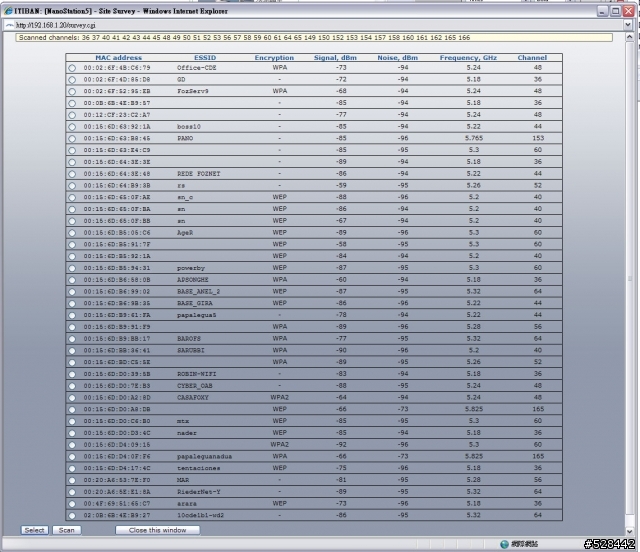The height and width of the screenshot is (552, 640).
Task: Click ESSID text arara
Action: click(x=187, y=504)
